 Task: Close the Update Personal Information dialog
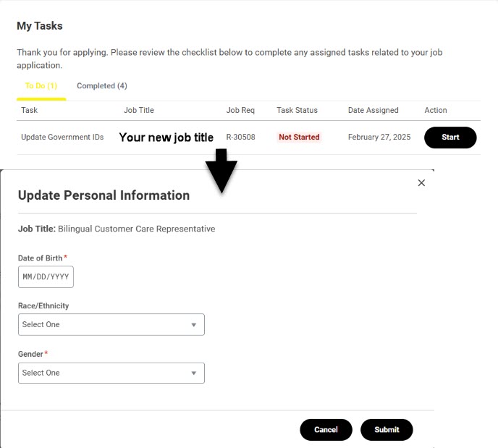[x=421, y=183]
